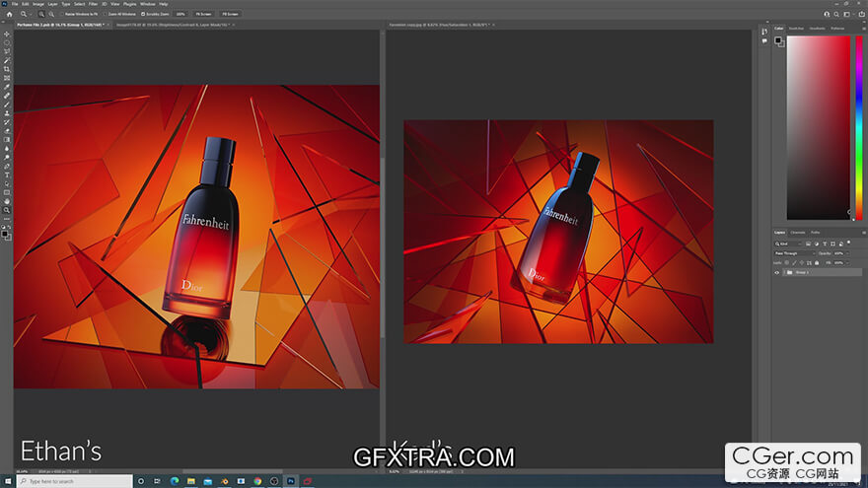The image size is (868, 488).
Task: Enable Resize Windows to Fit checkbox
Action: 63,15
